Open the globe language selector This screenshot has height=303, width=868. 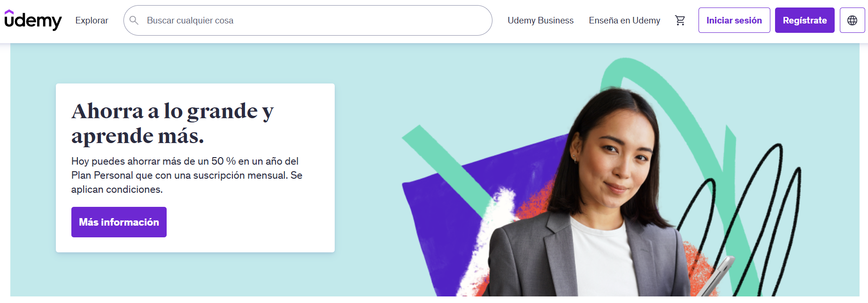click(852, 20)
